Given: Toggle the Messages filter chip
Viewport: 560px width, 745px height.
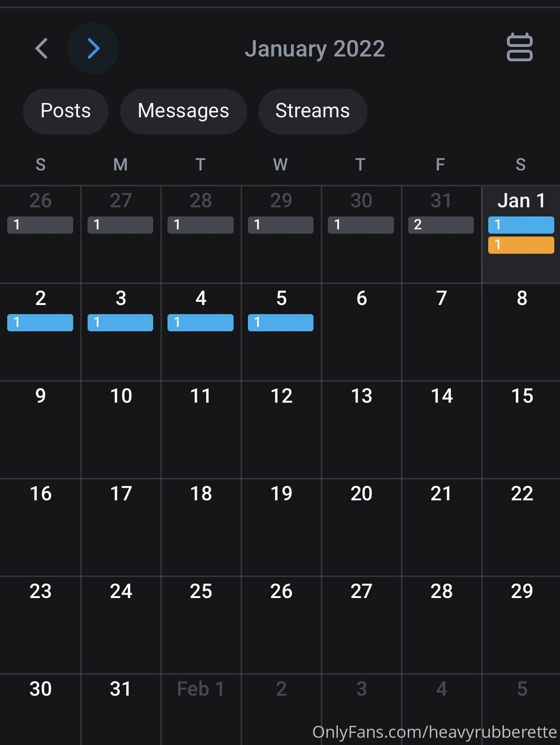Looking at the screenshot, I should 183,111.
